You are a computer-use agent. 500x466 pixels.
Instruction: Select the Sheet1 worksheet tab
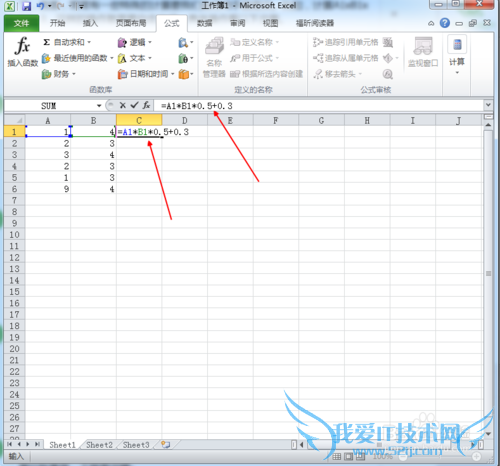[62, 445]
